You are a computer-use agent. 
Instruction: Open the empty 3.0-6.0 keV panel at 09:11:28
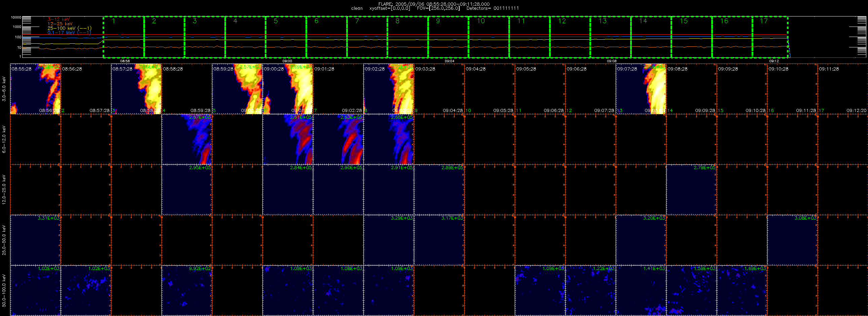[843, 89]
